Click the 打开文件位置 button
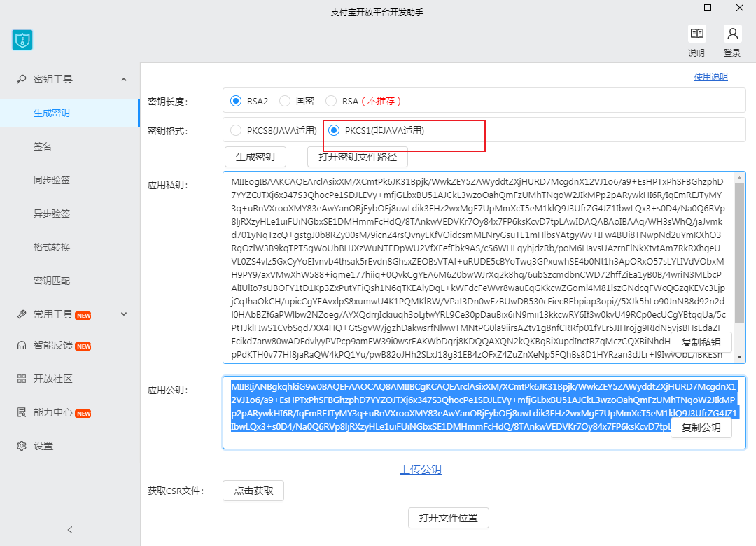756x546 pixels. tap(449, 518)
